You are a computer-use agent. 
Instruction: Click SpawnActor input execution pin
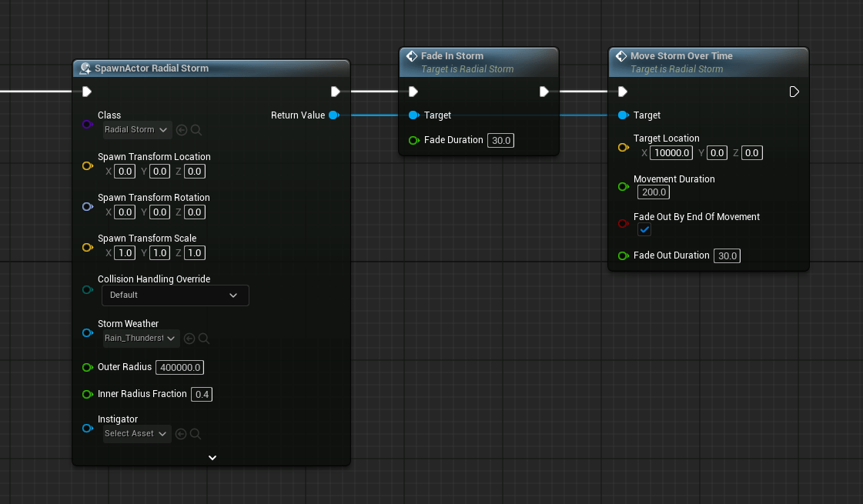coord(86,92)
